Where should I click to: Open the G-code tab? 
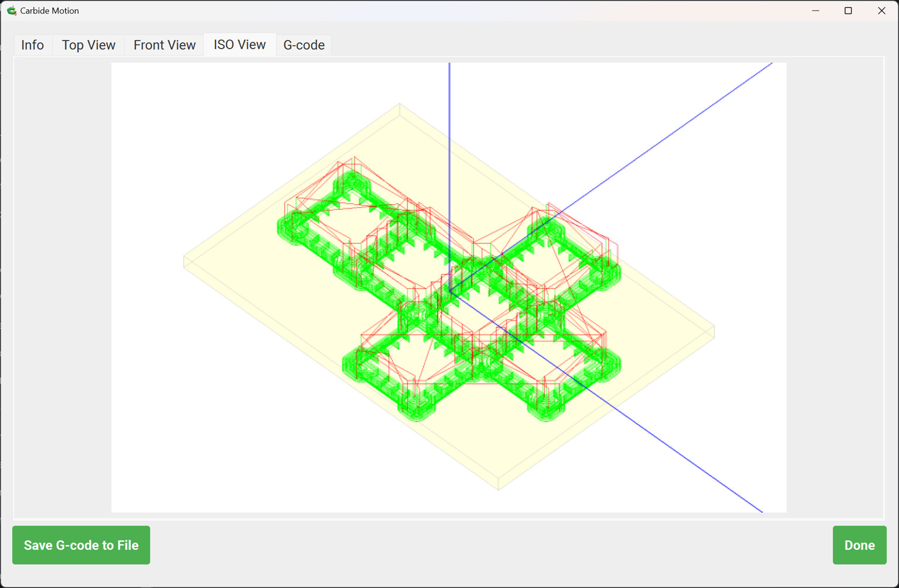(304, 45)
